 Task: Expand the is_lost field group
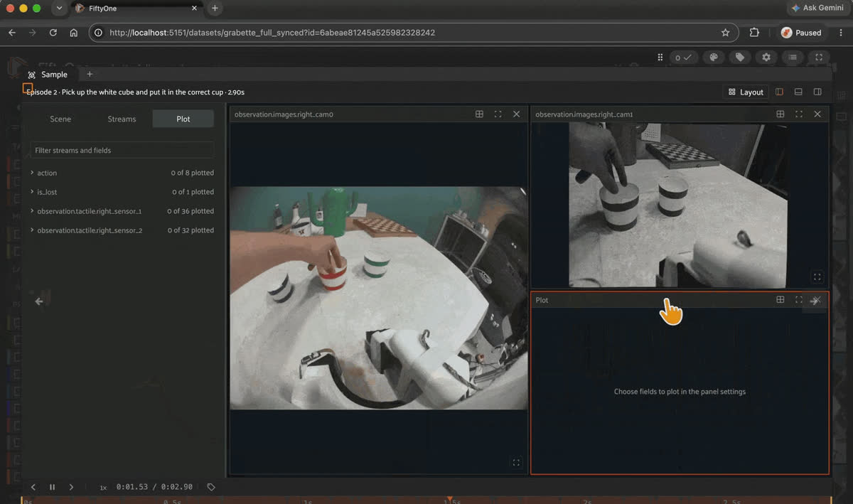click(33, 192)
